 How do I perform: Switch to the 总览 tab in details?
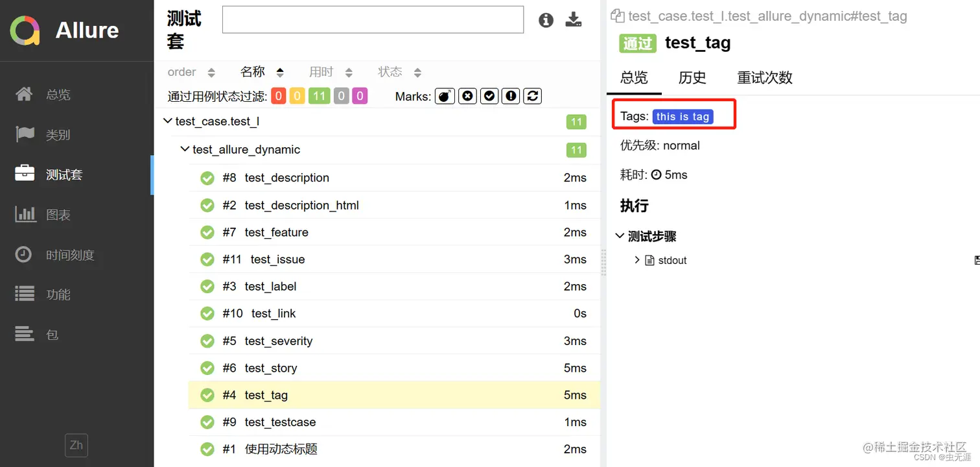coord(634,77)
